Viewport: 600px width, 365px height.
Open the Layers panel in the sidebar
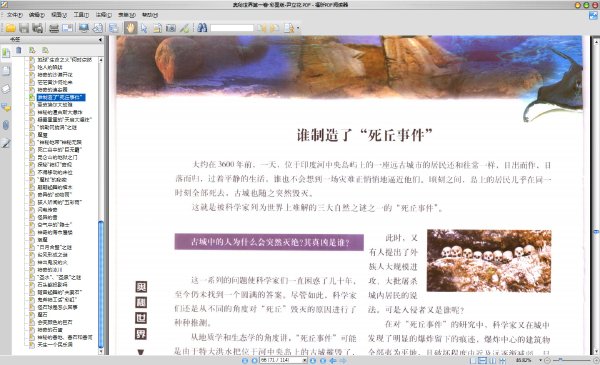(x=6, y=89)
